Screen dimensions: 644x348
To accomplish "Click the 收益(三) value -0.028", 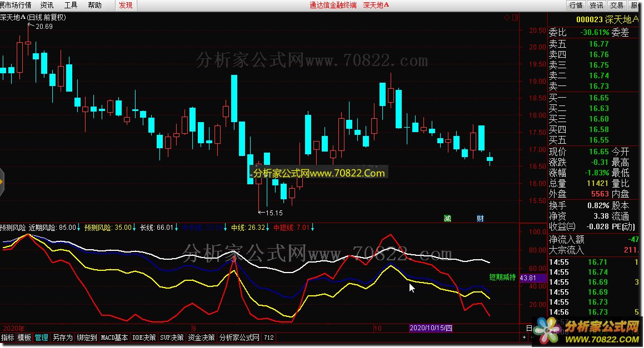I will click(597, 226).
